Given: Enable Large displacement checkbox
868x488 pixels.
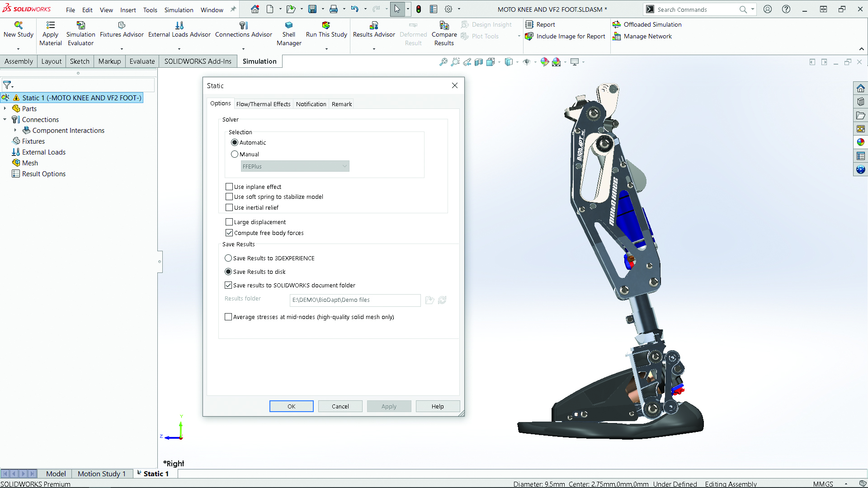Looking at the screenshot, I should pos(229,222).
